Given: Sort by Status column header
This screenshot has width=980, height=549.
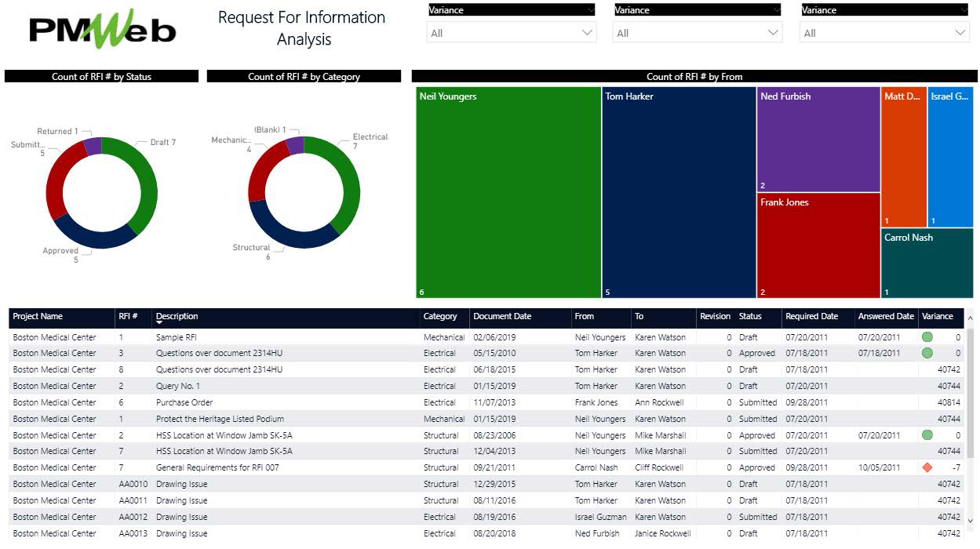Looking at the screenshot, I should (750, 316).
